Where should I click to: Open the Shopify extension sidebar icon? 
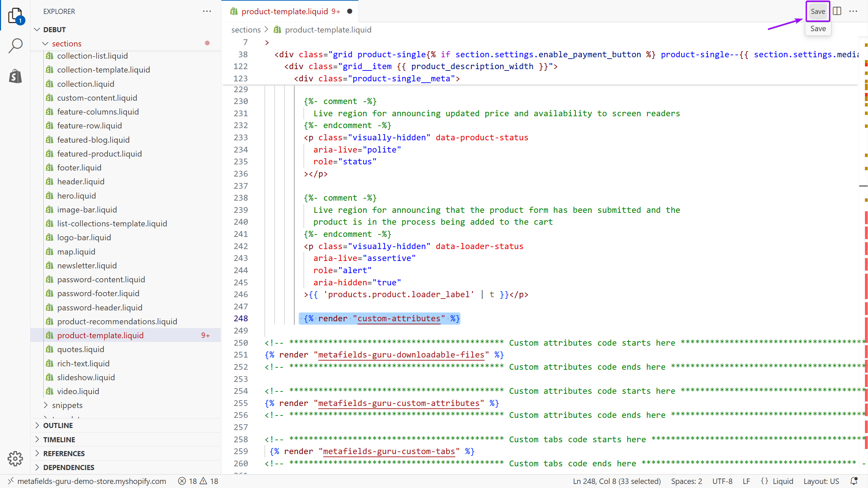pos(15,76)
